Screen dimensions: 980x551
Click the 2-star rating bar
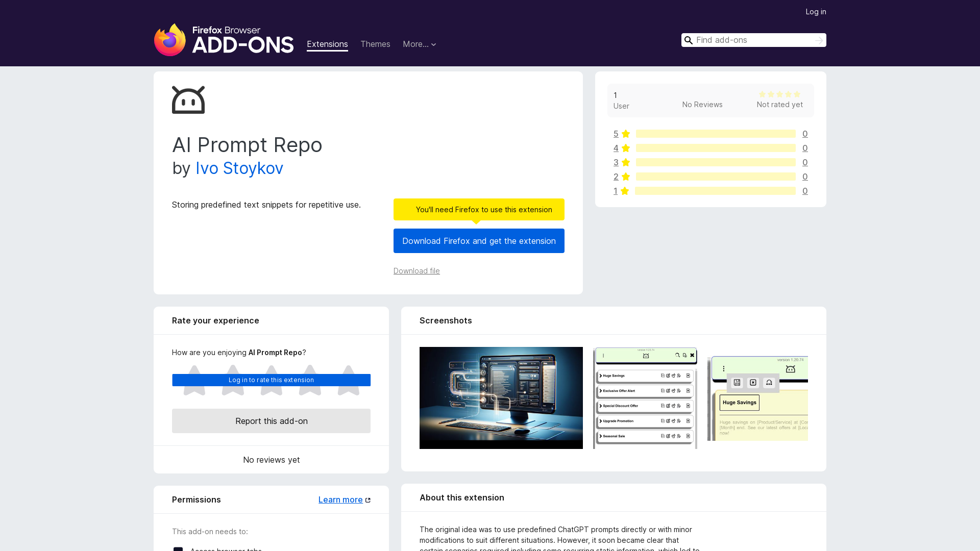tap(716, 177)
